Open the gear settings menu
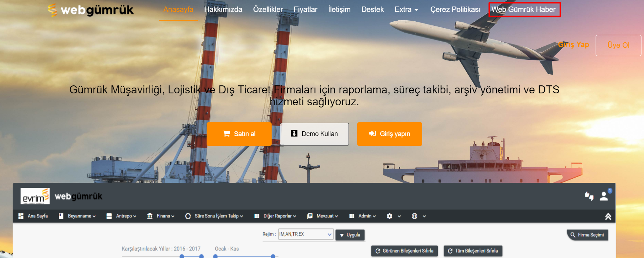The height and width of the screenshot is (258, 644). [394, 216]
